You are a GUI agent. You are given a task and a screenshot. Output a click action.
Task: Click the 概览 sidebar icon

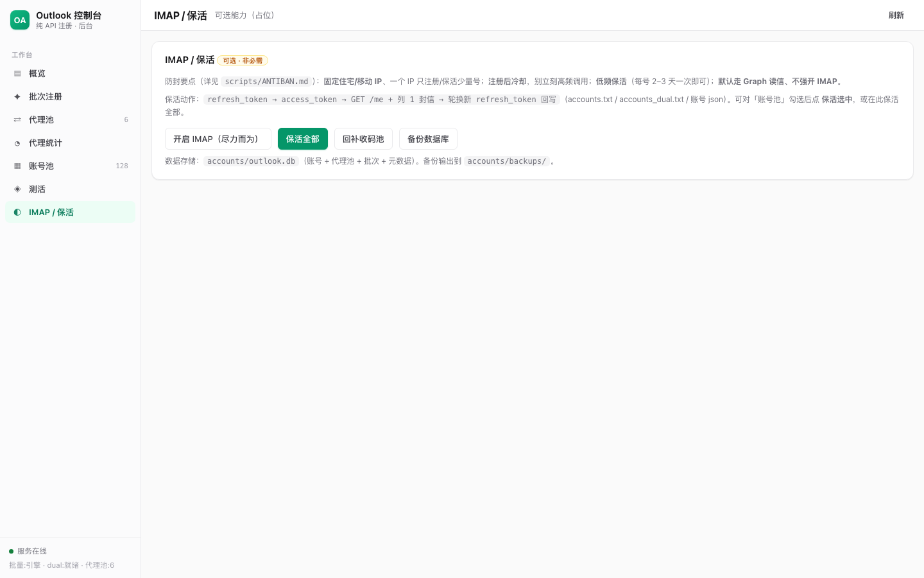(x=17, y=74)
